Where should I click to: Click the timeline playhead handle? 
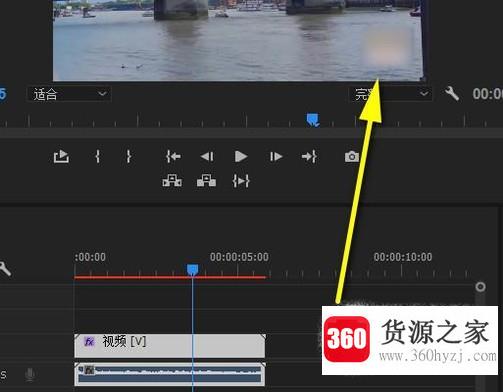[x=192, y=270]
